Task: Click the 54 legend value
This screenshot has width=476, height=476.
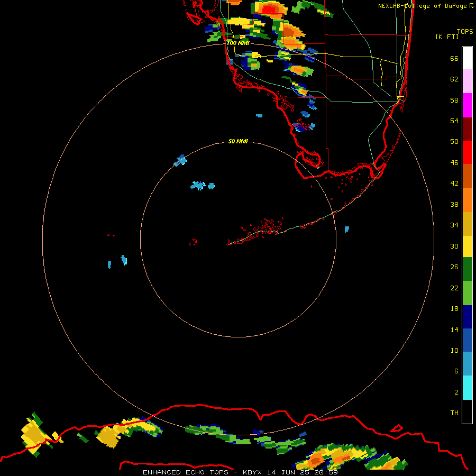Action: 454,121
